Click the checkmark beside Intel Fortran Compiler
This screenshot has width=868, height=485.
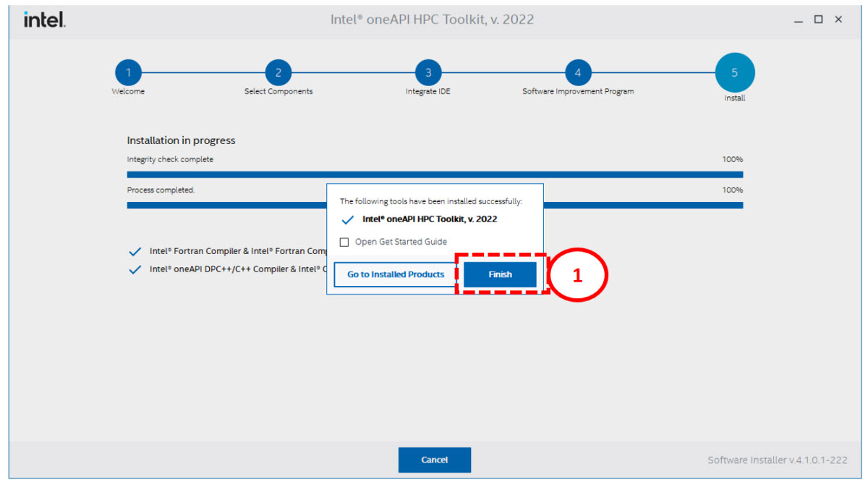[135, 250]
